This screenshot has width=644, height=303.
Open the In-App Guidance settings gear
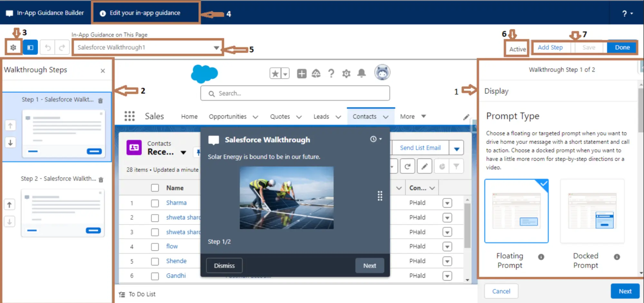(13, 47)
